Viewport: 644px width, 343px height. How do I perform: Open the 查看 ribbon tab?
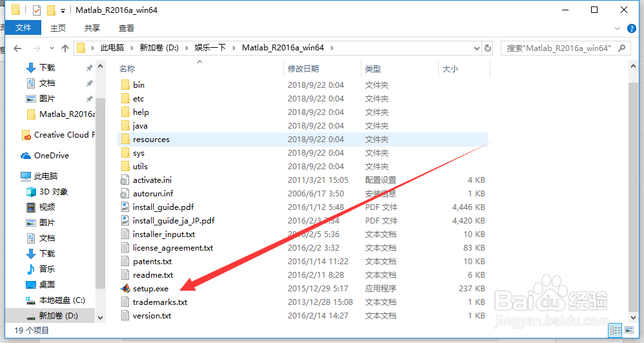(x=126, y=28)
